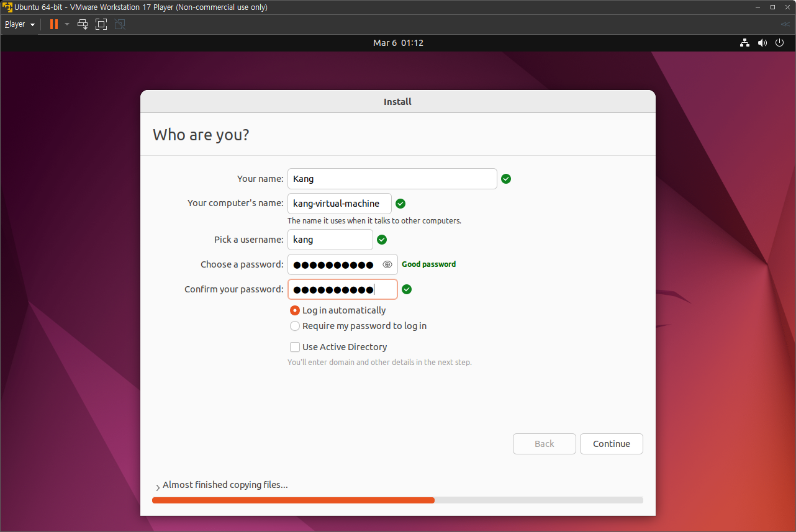Click the VMware application icon in title bar
Image resolution: width=796 pixels, height=532 pixels.
(7, 7)
